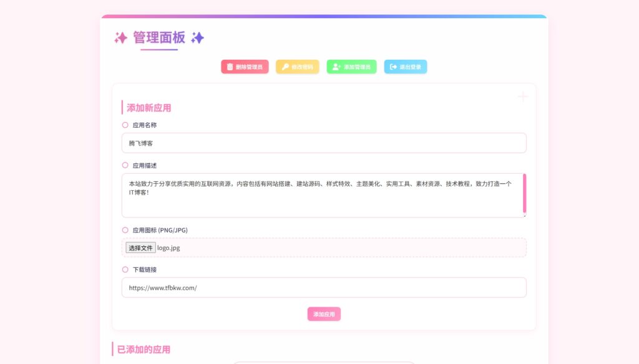This screenshot has height=364, width=639.
Task: Select the circle marker next to 应用描述
Action: tap(125, 166)
